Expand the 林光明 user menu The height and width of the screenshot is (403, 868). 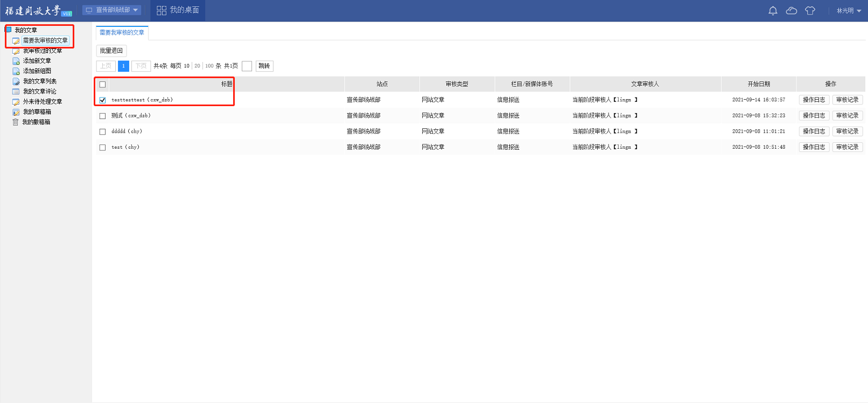coord(849,11)
